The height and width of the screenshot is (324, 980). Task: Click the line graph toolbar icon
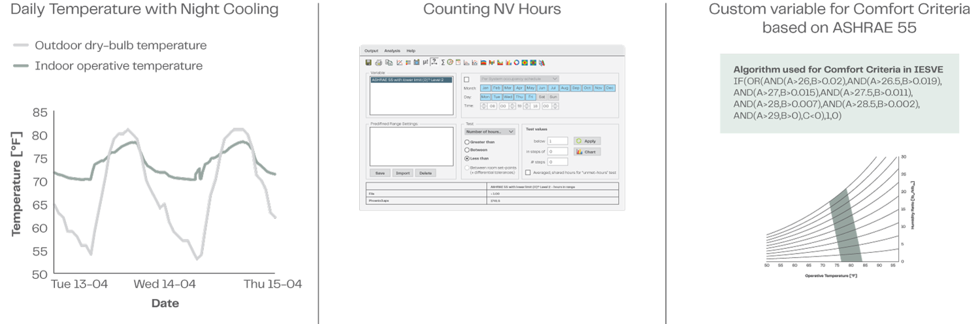[399, 62]
